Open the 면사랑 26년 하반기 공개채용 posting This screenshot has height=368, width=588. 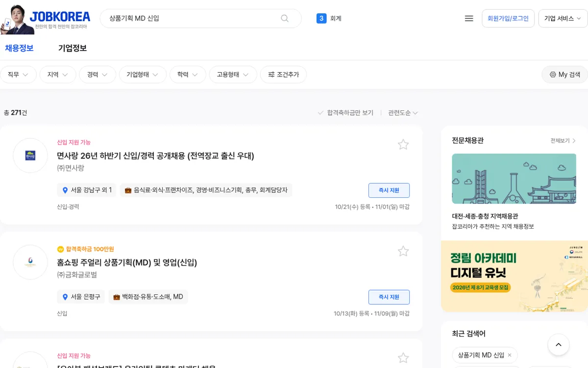click(x=155, y=156)
